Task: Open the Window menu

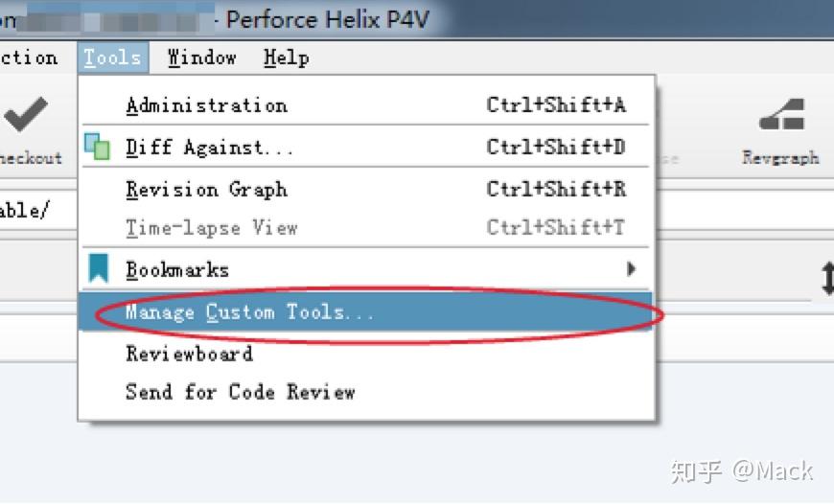Action: (201, 57)
